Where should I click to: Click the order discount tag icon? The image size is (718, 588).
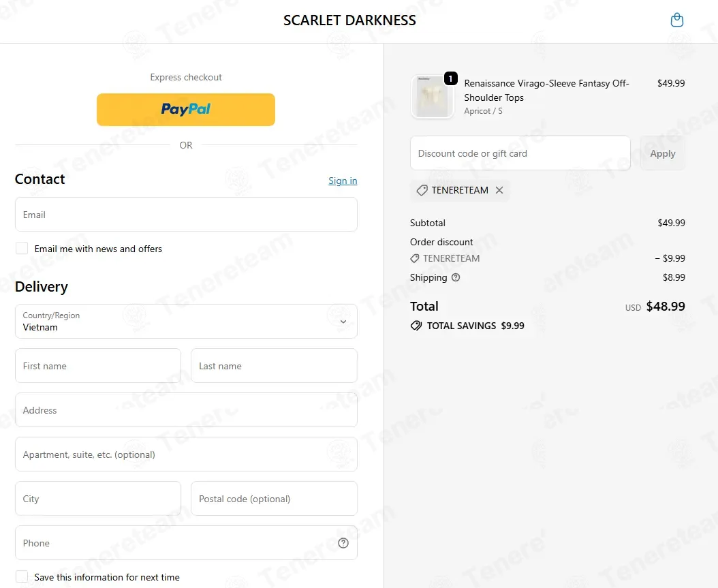click(414, 258)
